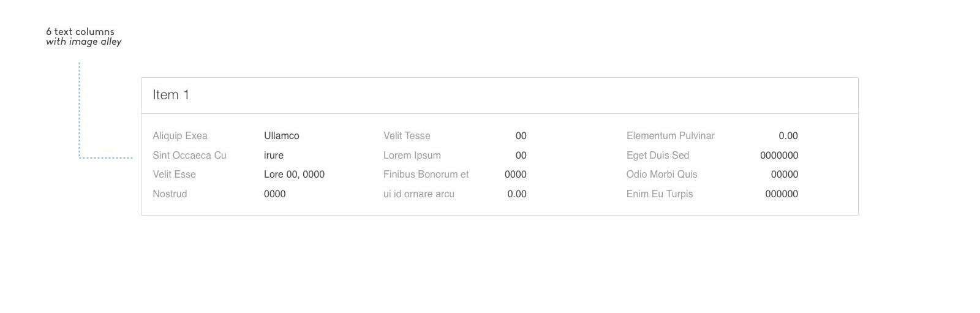Click the "Velit Tesse" label
Viewport: 980px width, 313px height.
407,136
